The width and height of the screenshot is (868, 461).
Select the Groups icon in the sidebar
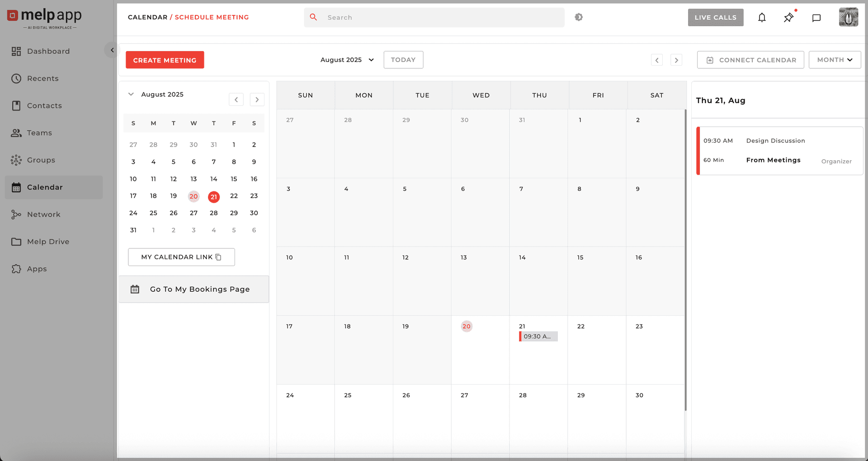(16, 160)
